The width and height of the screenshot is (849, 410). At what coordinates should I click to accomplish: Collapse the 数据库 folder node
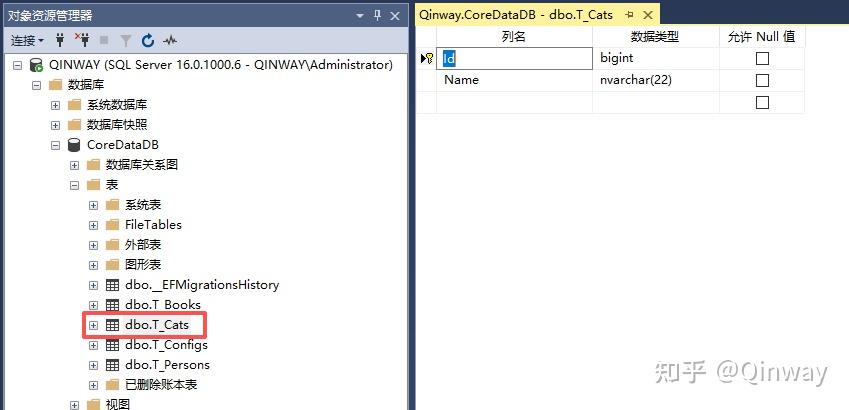(x=36, y=85)
